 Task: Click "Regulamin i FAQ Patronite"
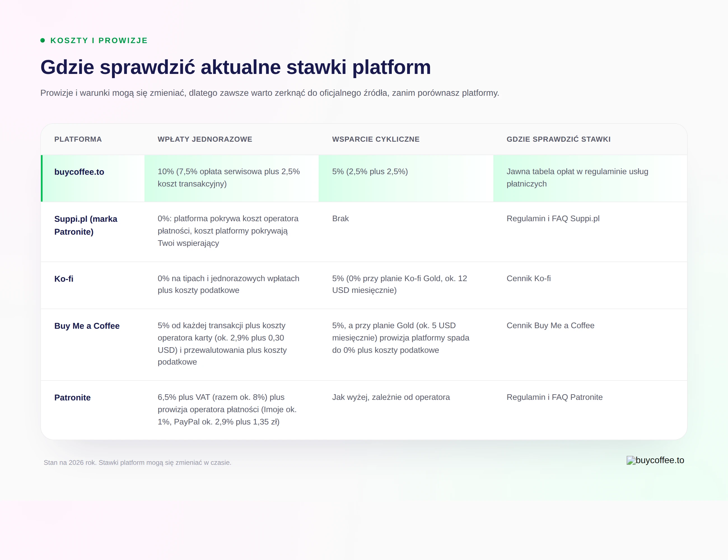tap(555, 397)
